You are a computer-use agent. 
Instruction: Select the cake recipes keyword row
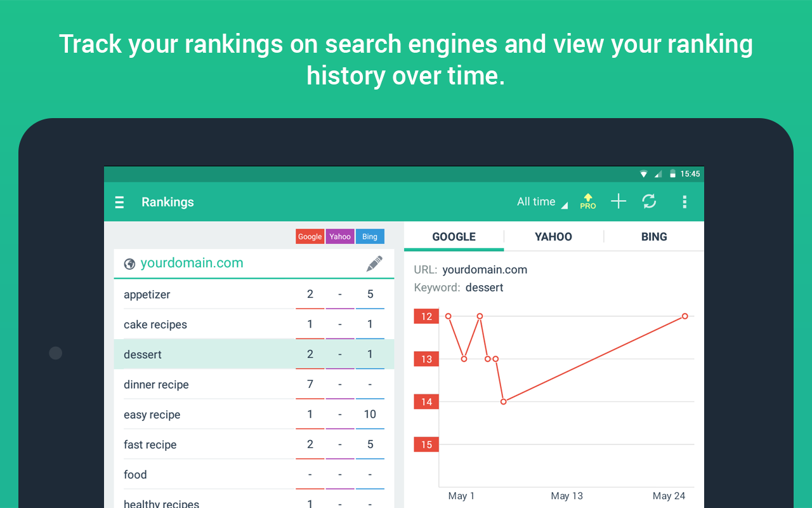(254, 324)
